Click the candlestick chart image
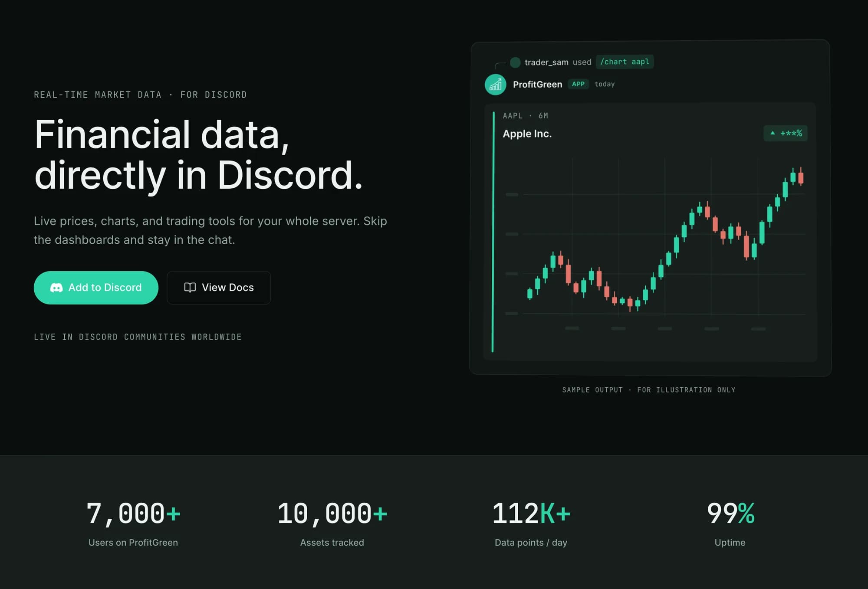This screenshot has height=589, width=868. click(655, 244)
